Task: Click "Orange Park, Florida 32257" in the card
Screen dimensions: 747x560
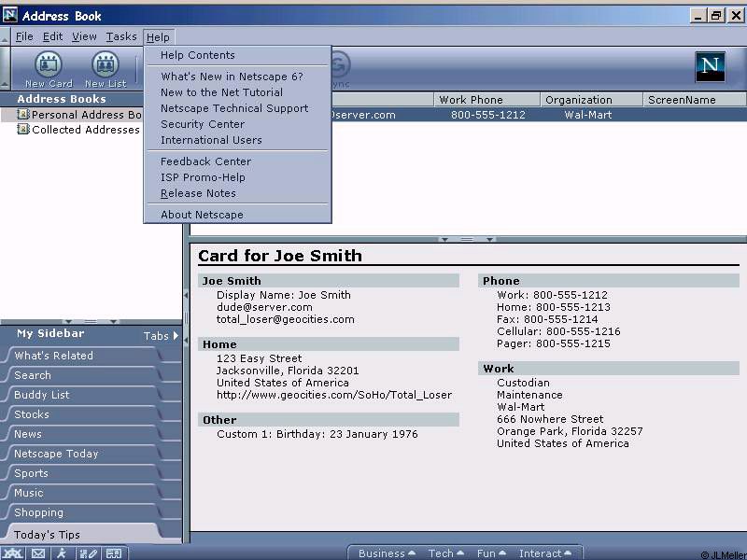Action: coord(570,431)
